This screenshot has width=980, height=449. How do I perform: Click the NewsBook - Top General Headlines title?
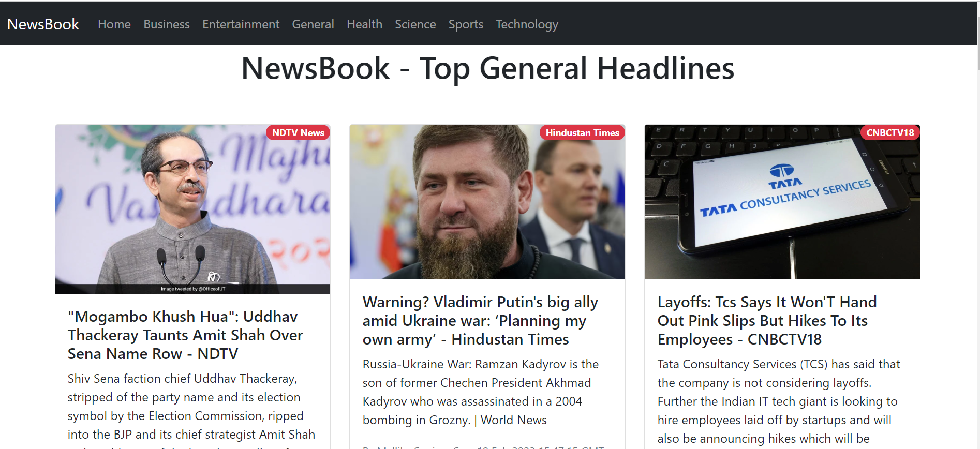click(488, 68)
